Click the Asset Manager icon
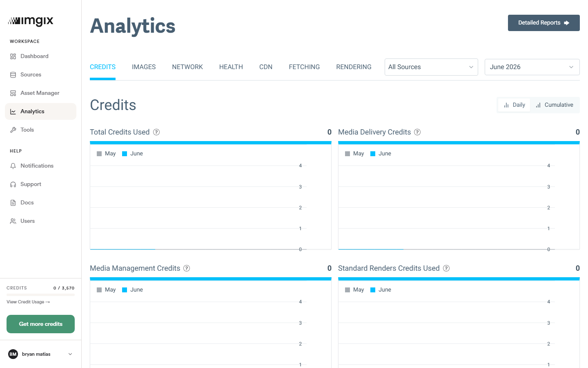Screen dimensions: 588x368 coord(13,93)
